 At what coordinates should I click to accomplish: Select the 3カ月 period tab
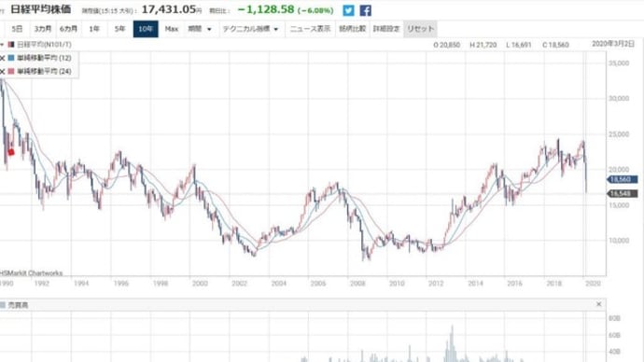(x=43, y=29)
